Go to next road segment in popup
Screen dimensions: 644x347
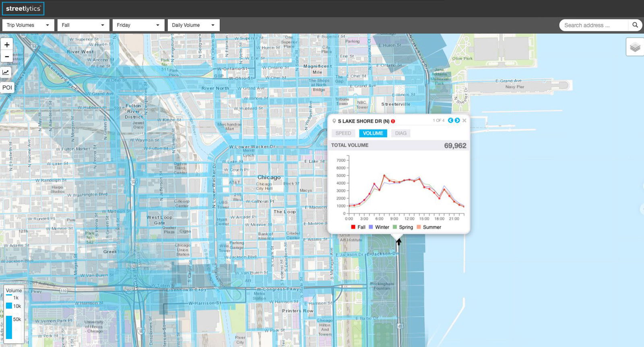[x=457, y=120]
